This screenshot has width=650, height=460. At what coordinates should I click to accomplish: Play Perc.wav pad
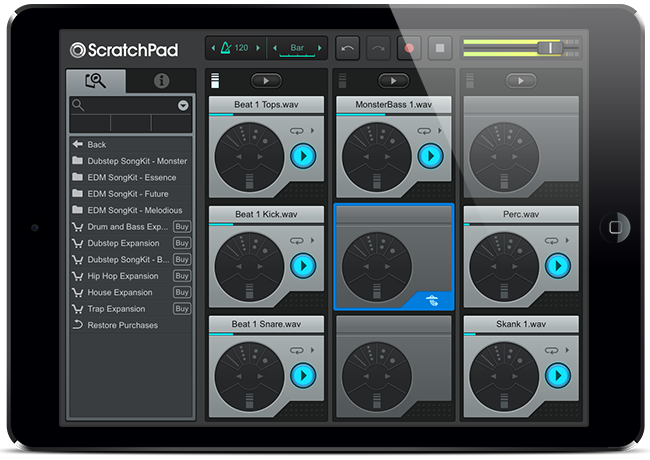pos(558,266)
